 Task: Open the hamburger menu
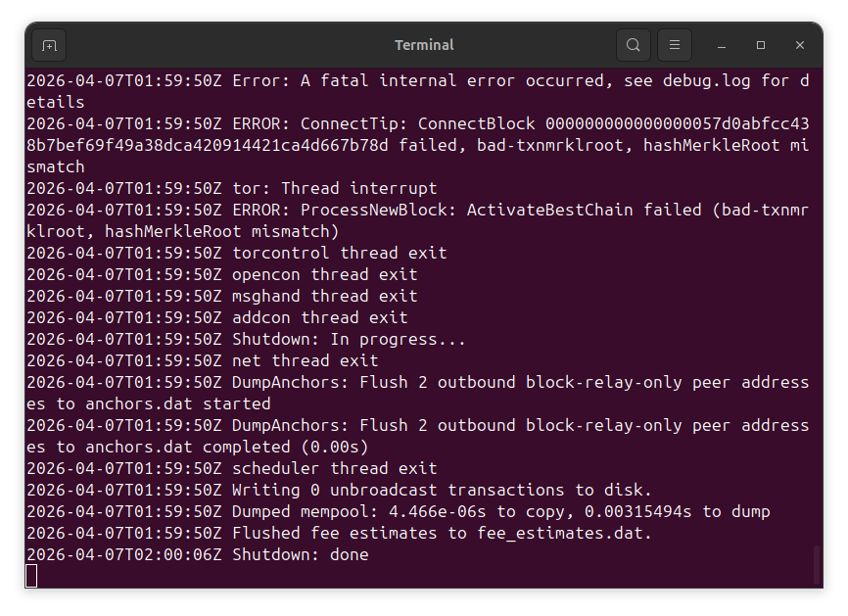click(x=675, y=45)
